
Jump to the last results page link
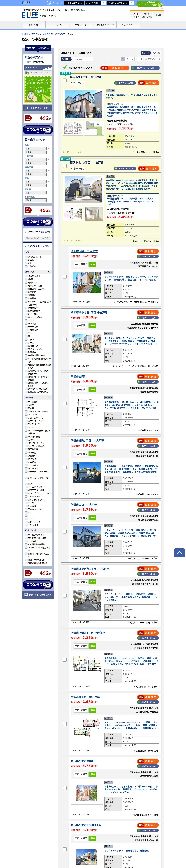pos(152,59)
